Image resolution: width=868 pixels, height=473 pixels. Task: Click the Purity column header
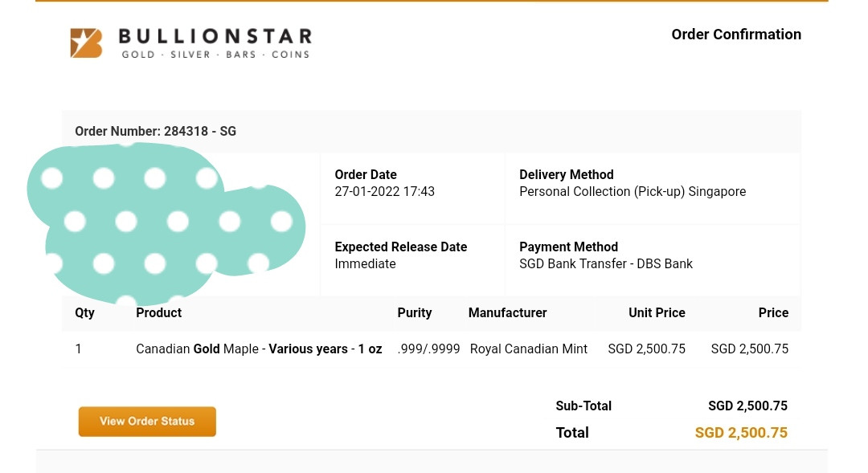click(x=414, y=313)
